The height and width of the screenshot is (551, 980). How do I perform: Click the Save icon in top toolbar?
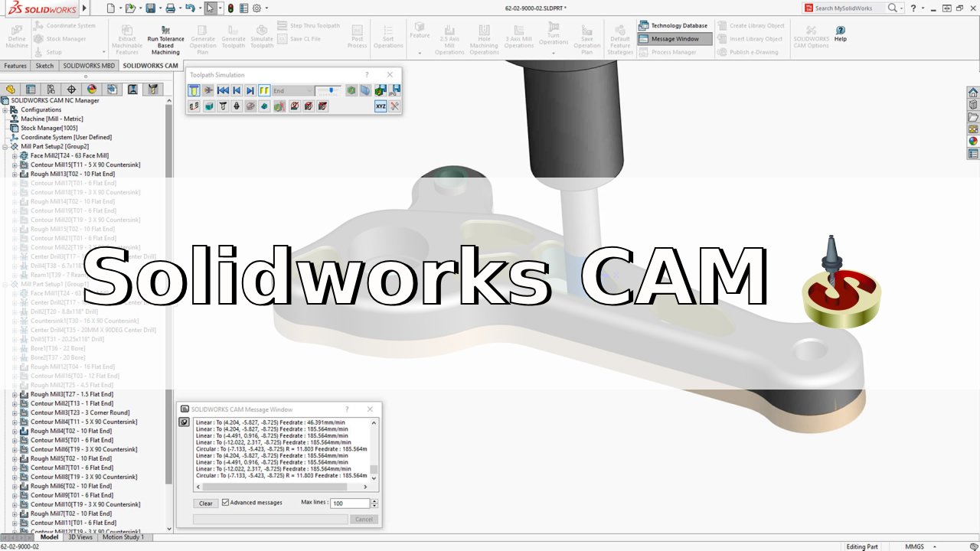pyautogui.click(x=151, y=8)
